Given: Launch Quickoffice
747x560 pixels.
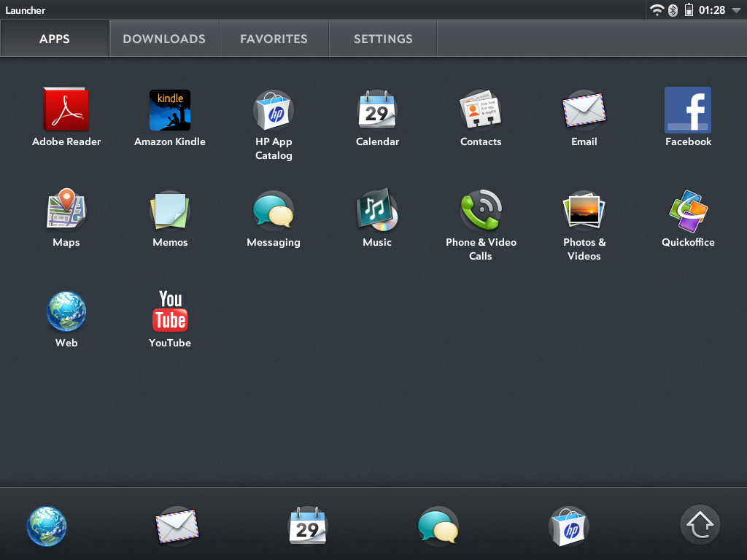Looking at the screenshot, I should point(688,211).
